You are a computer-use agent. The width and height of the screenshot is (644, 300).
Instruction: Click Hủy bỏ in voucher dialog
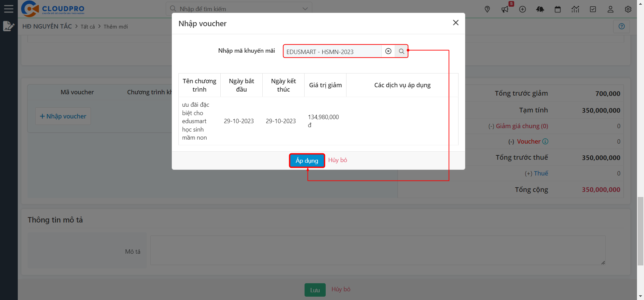coord(337,160)
